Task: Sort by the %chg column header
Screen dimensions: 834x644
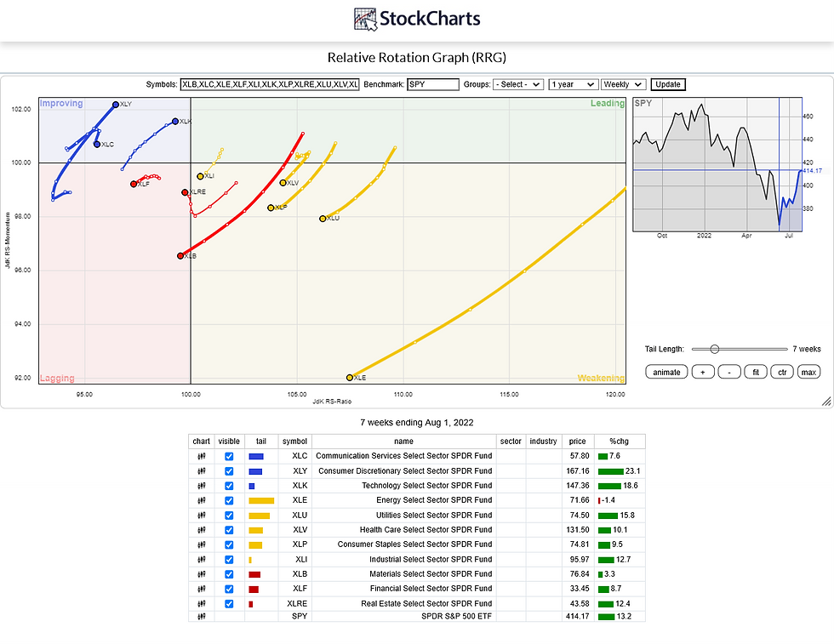Action: [x=620, y=442]
